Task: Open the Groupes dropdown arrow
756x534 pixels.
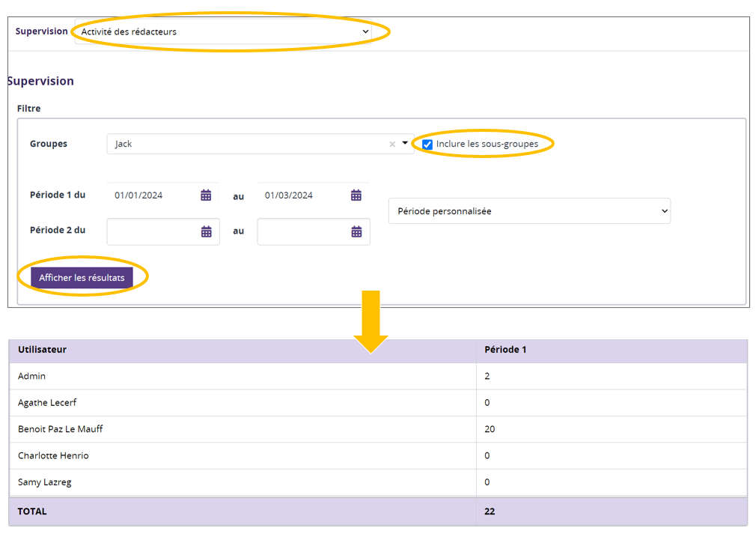Action: [x=405, y=143]
